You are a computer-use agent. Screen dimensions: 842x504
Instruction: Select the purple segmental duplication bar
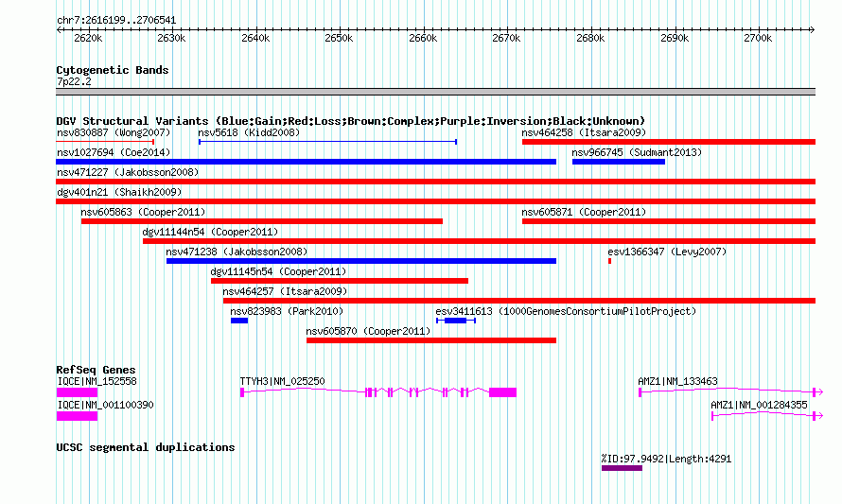click(622, 468)
